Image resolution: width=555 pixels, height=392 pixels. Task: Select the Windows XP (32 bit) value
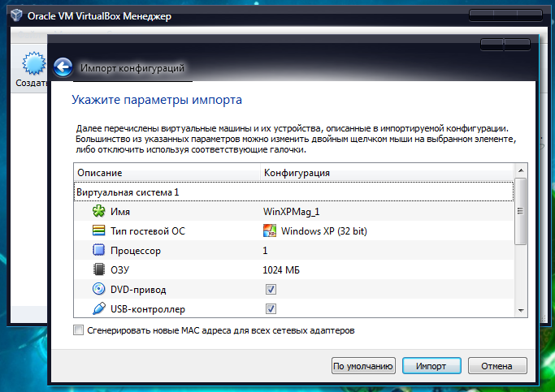pos(324,231)
